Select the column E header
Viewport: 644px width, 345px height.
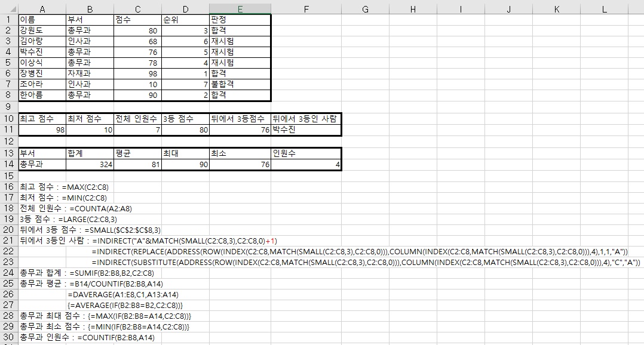tap(240, 9)
